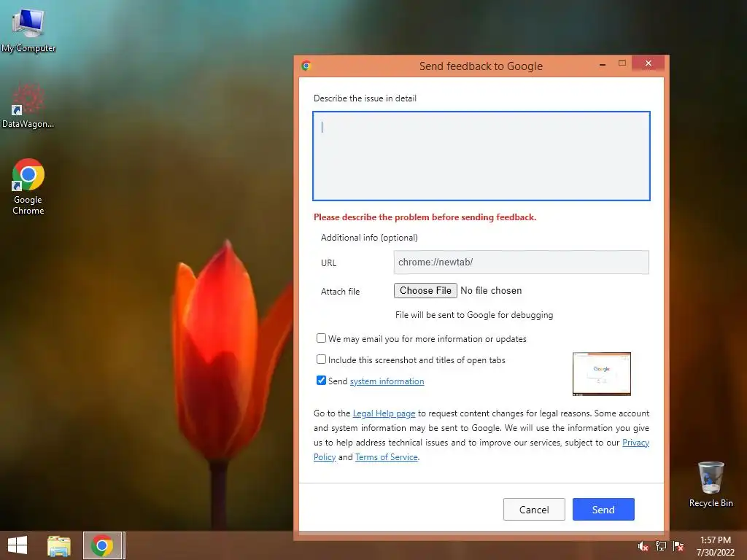Check Include this screenshot and open tabs

[x=321, y=359]
